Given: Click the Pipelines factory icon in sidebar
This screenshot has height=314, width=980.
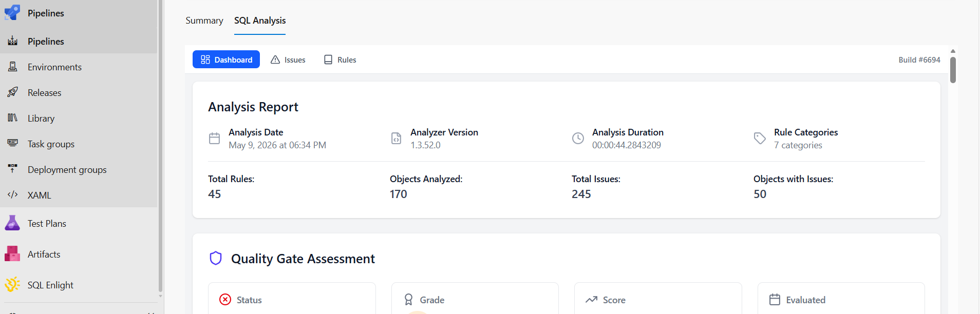Looking at the screenshot, I should pos(13,41).
